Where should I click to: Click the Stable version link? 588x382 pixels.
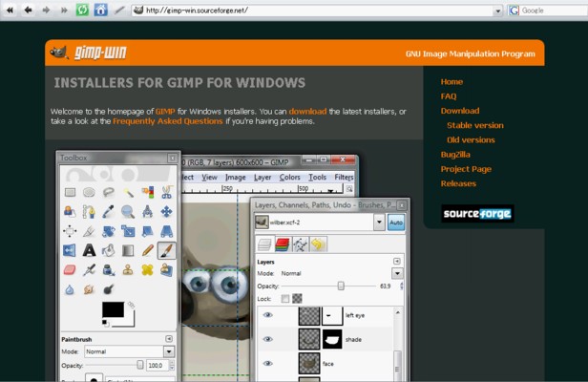click(475, 125)
